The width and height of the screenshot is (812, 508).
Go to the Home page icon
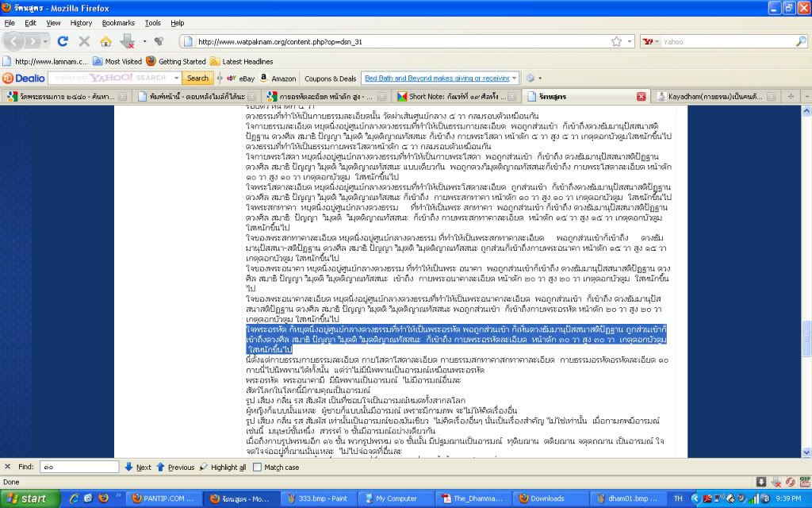pyautogui.click(x=106, y=41)
